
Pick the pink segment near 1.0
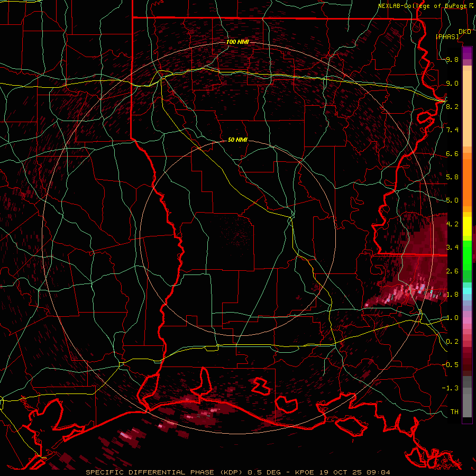click(x=467, y=321)
